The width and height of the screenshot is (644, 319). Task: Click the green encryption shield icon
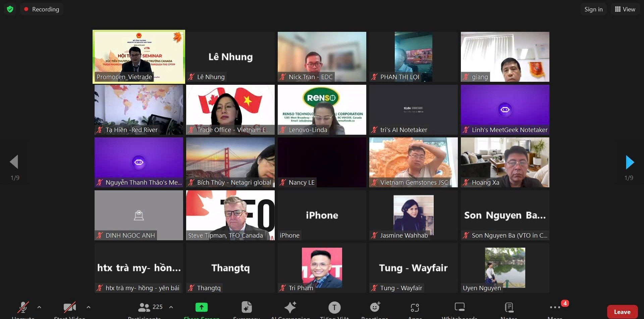10,9
